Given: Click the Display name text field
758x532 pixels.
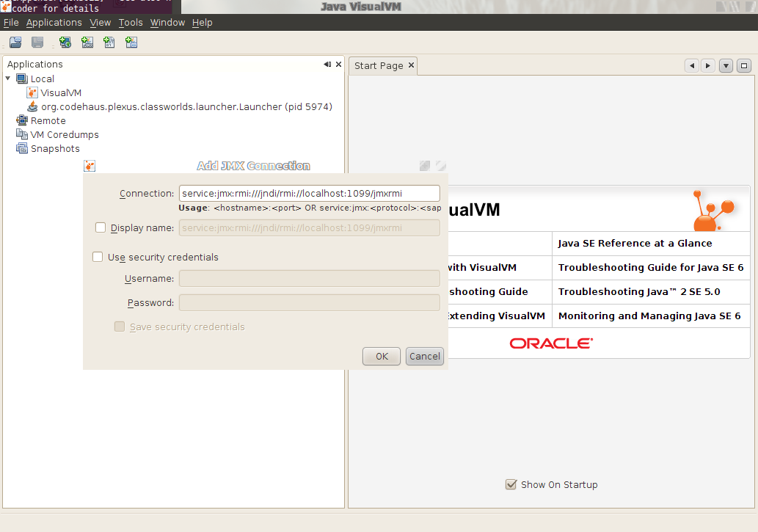Looking at the screenshot, I should tap(310, 227).
